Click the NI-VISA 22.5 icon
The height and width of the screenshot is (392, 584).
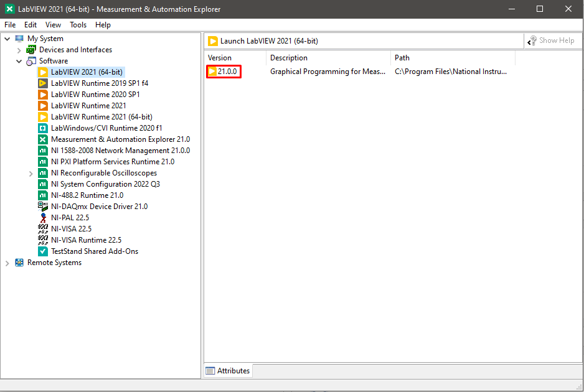pos(43,229)
